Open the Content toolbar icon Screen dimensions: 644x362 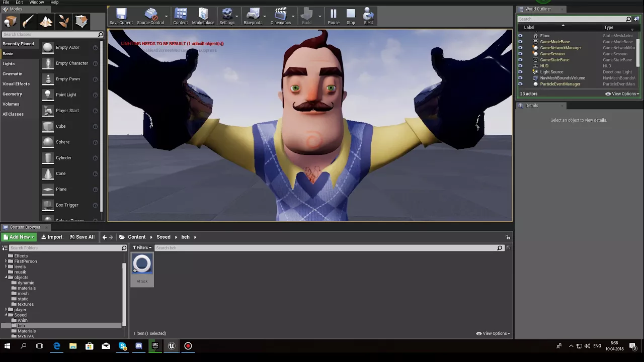(x=180, y=16)
